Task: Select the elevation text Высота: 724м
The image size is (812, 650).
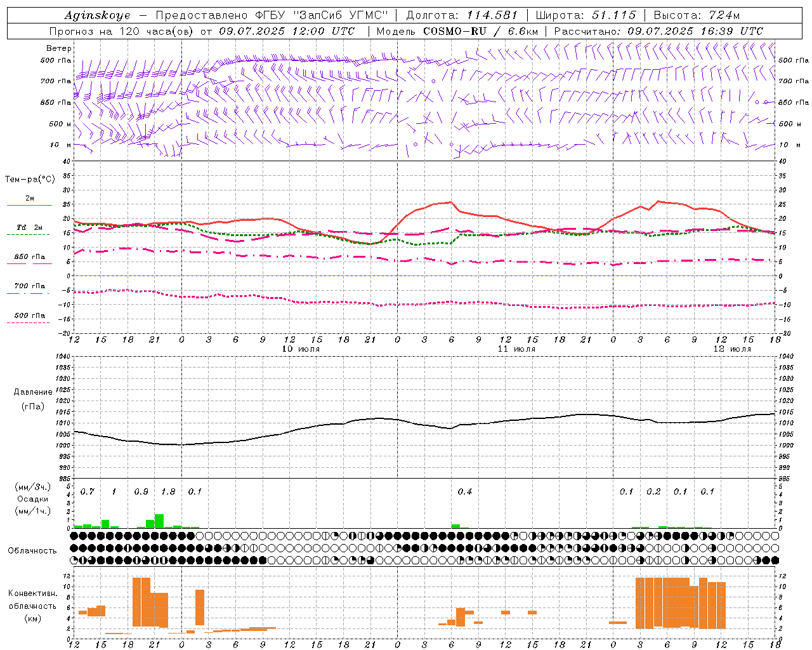Action: coord(697,15)
